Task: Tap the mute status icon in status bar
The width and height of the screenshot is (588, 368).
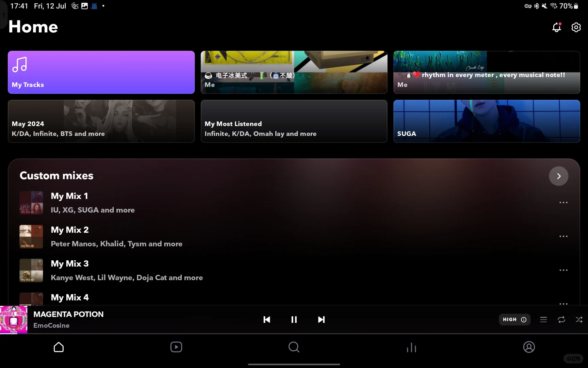Action: coord(544,6)
